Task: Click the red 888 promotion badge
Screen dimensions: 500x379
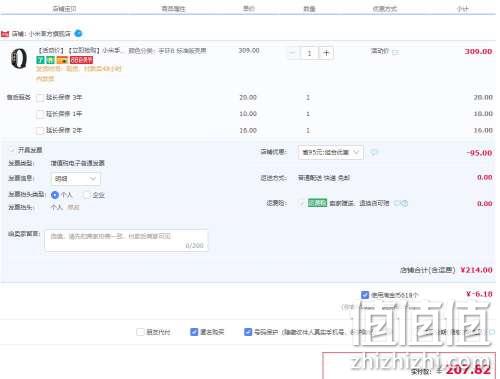Action: [x=81, y=60]
